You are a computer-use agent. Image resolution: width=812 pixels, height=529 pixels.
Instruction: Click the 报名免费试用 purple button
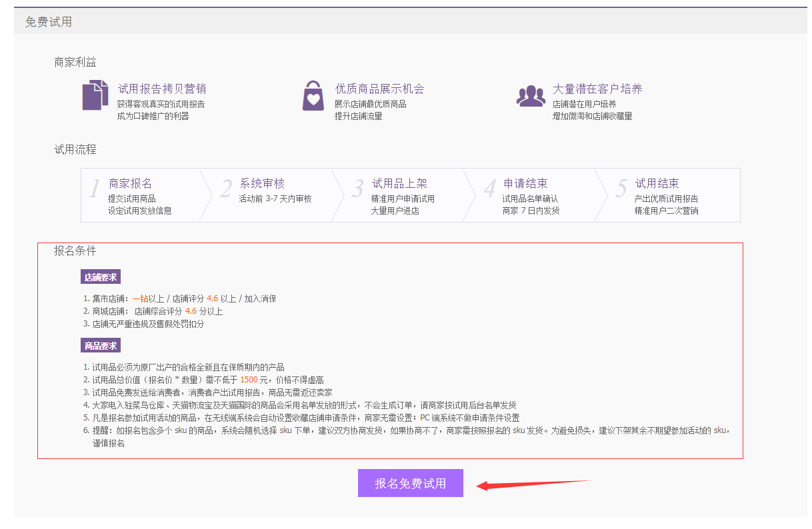point(410,483)
